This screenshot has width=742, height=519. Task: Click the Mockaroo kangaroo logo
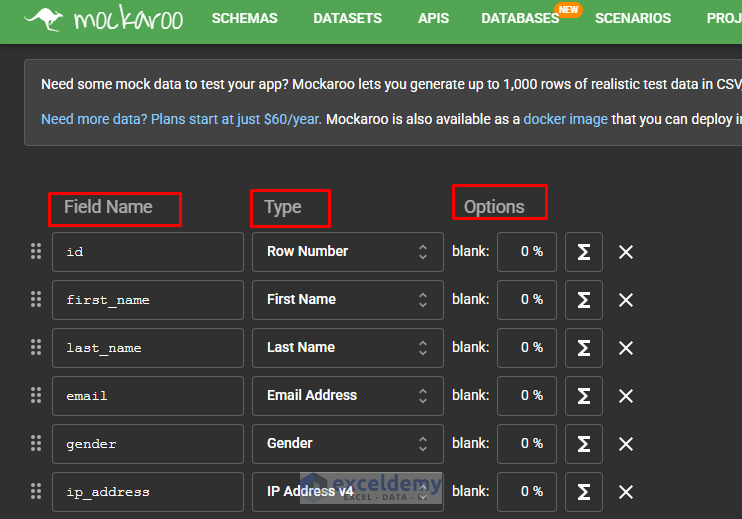pos(44,19)
